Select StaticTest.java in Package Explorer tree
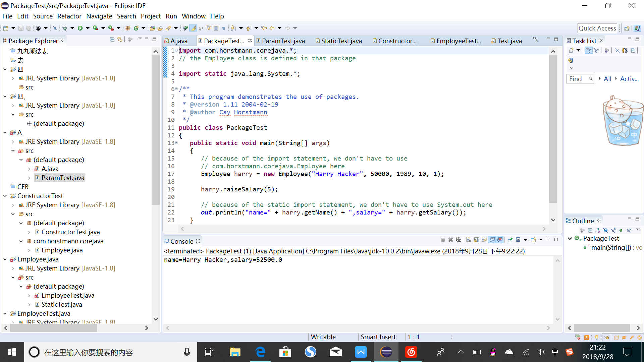 62,305
